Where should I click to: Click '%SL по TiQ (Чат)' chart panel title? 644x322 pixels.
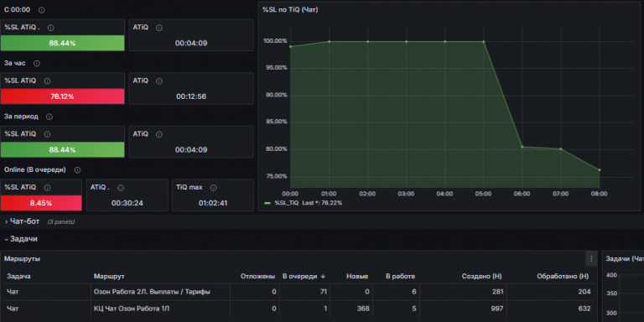coord(290,10)
